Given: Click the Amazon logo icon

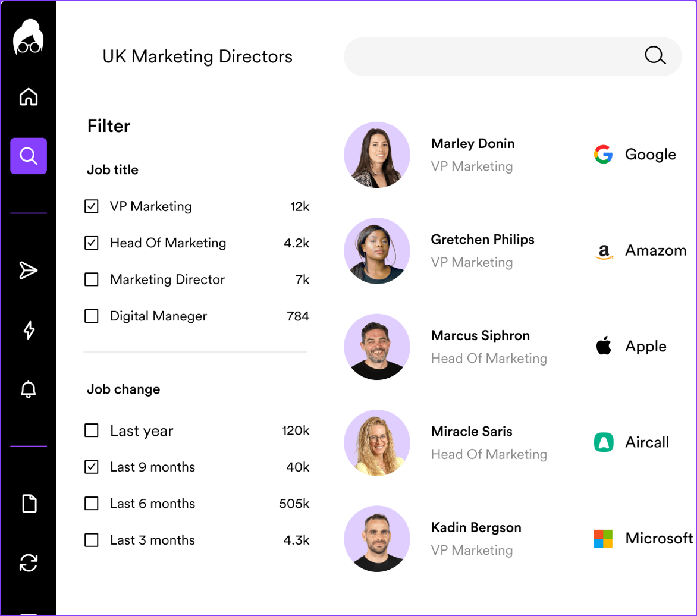Looking at the screenshot, I should coord(604,252).
